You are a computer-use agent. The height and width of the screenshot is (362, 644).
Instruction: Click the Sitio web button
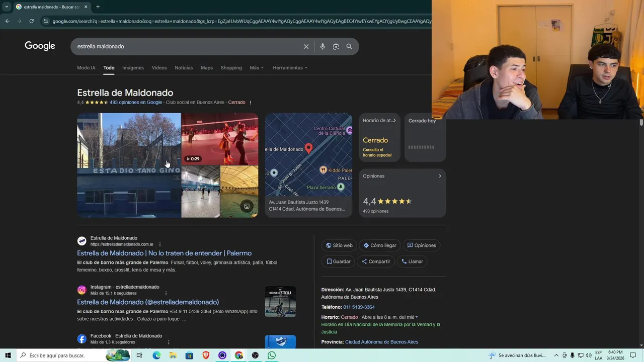click(339, 245)
